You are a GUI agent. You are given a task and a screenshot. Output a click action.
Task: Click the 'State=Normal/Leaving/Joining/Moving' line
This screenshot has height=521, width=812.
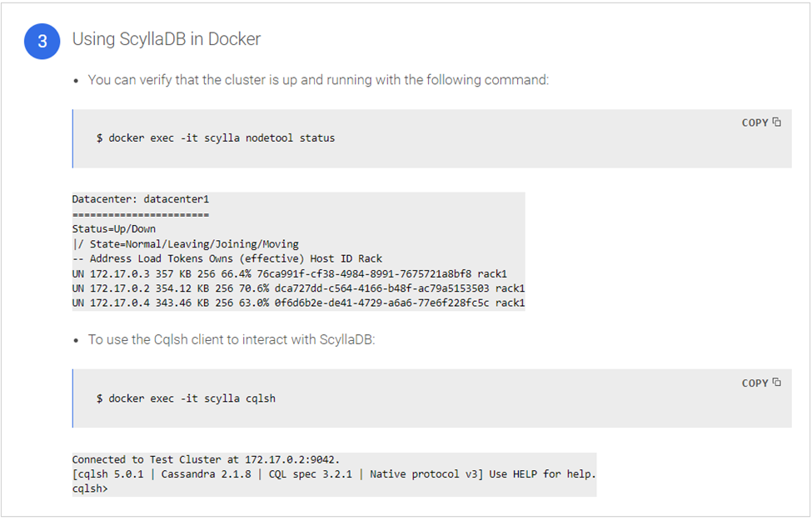(185, 244)
